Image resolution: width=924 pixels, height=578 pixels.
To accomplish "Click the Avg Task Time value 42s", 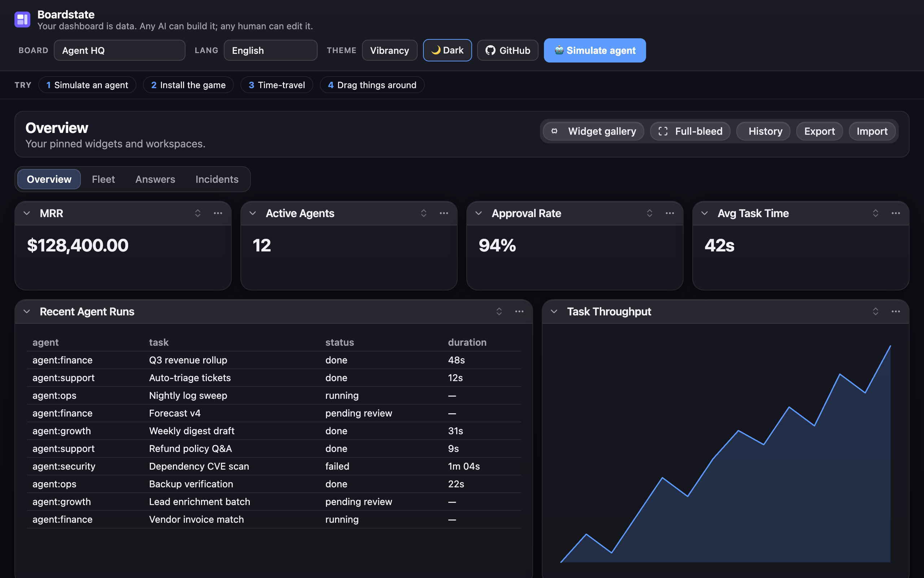I will [719, 245].
